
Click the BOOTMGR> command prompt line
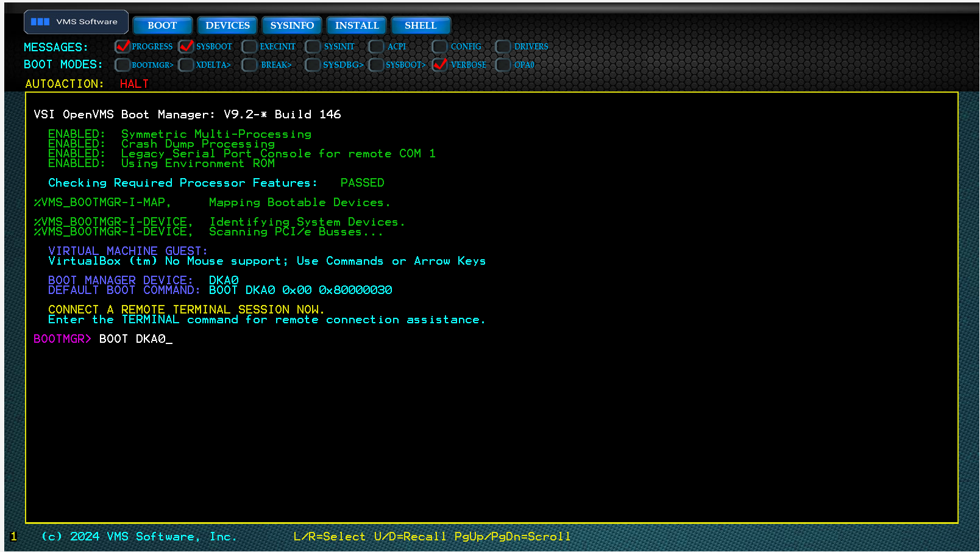tap(103, 339)
